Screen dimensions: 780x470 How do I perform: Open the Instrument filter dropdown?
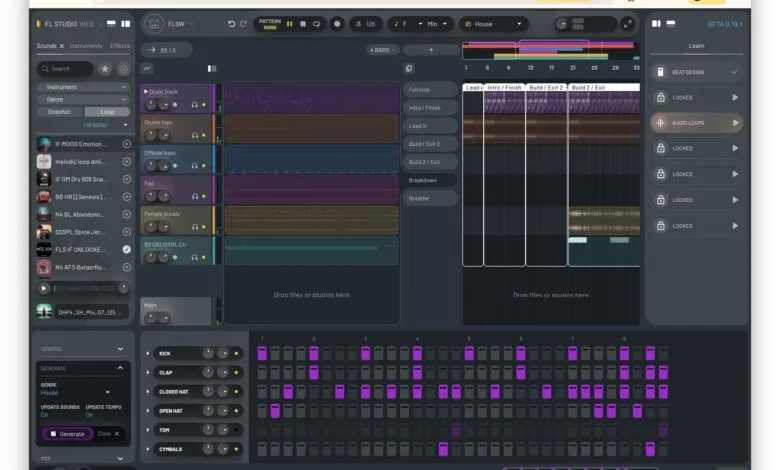pyautogui.click(x=83, y=87)
